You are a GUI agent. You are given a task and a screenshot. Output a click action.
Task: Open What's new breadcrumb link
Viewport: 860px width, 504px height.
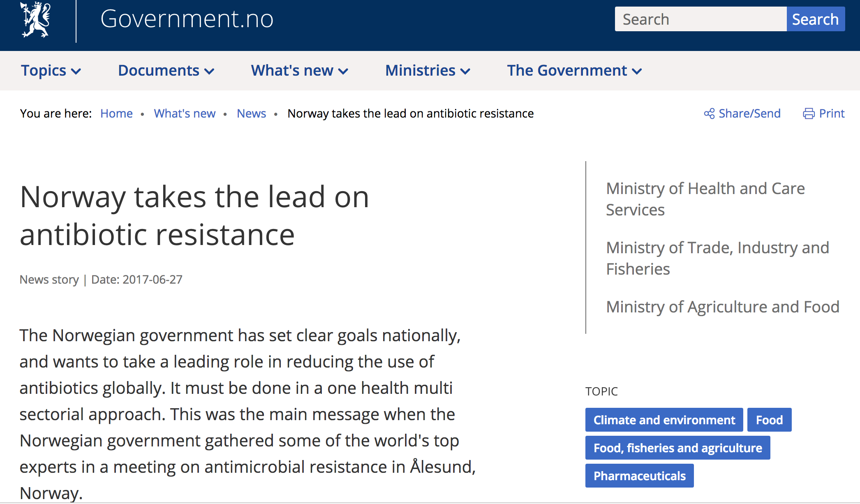tap(185, 113)
